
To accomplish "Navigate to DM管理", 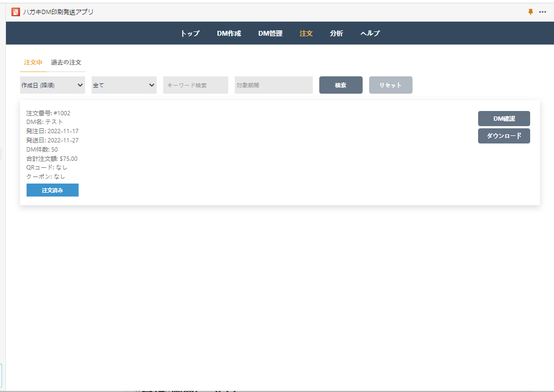I will pos(270,34).
